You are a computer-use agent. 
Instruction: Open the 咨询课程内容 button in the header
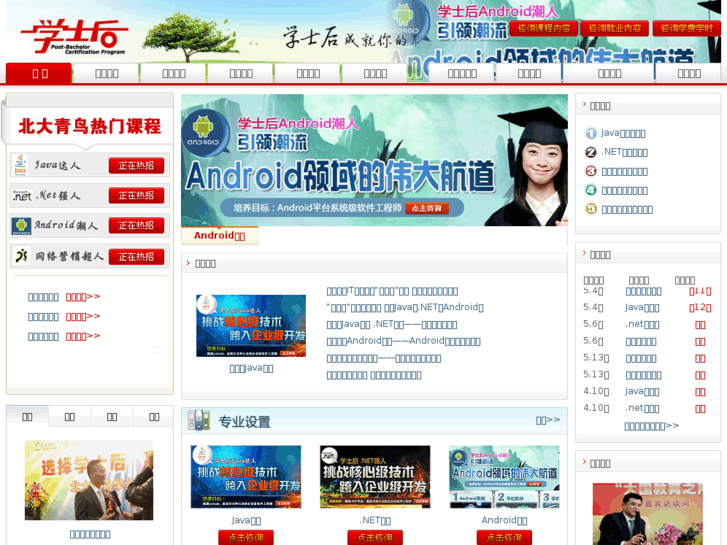pos(543,28)
